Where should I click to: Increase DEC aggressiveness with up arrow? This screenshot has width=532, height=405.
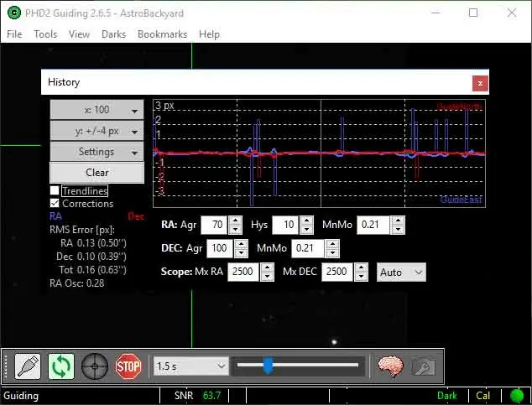coord(241,244)
